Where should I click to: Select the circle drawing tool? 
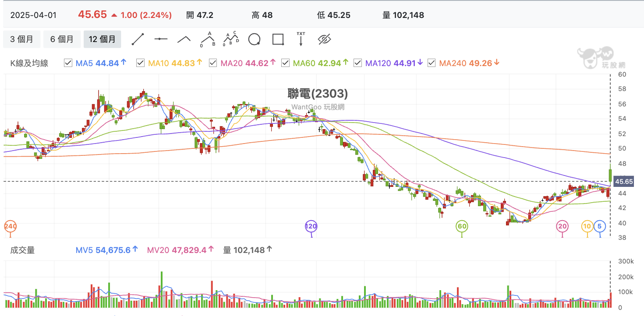pyautogui.click(x=255, y=39)
